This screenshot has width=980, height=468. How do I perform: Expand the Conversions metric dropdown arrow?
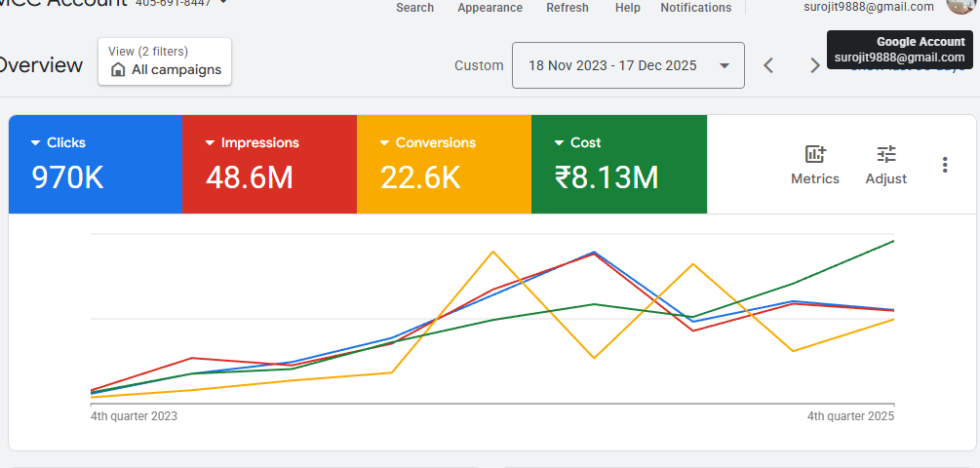click(x=384, y=143)
